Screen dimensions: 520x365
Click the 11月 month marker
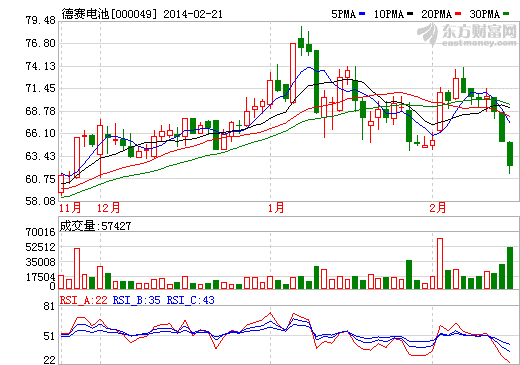(70, 208)
